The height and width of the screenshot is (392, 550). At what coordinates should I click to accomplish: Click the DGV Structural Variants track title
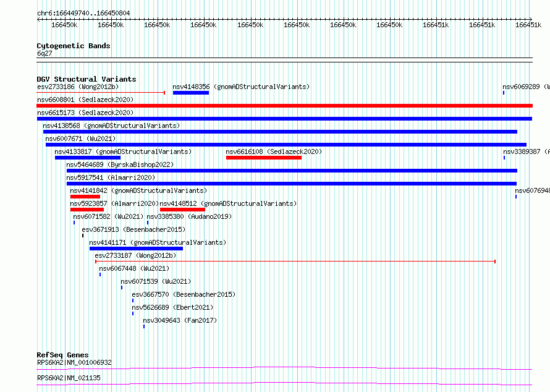click(x=87, y=79)
